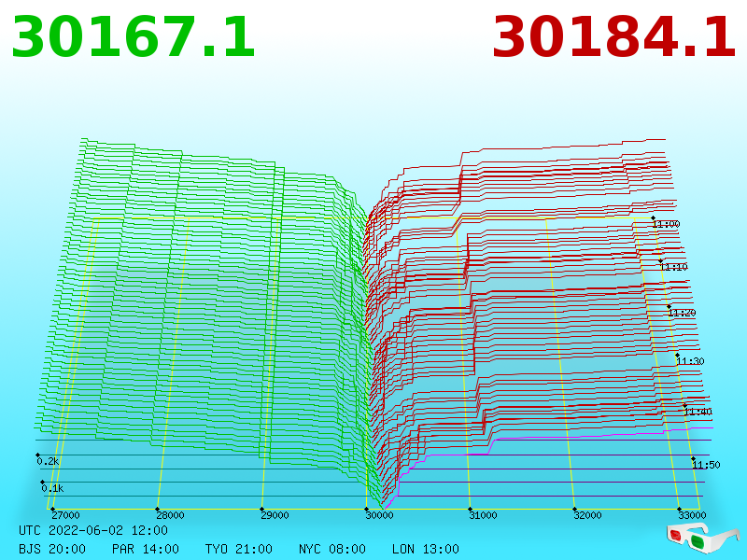Click the 32000 price axis label

587,515
